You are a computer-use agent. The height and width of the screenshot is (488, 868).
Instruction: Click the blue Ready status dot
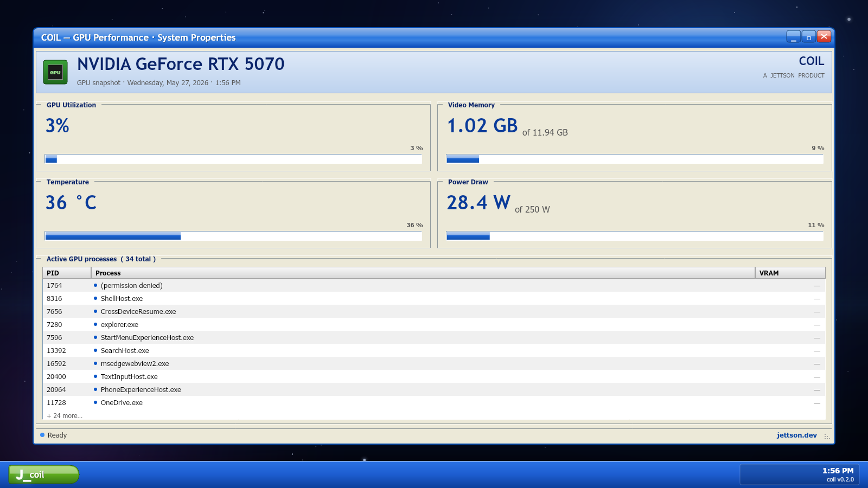(42, 435)
